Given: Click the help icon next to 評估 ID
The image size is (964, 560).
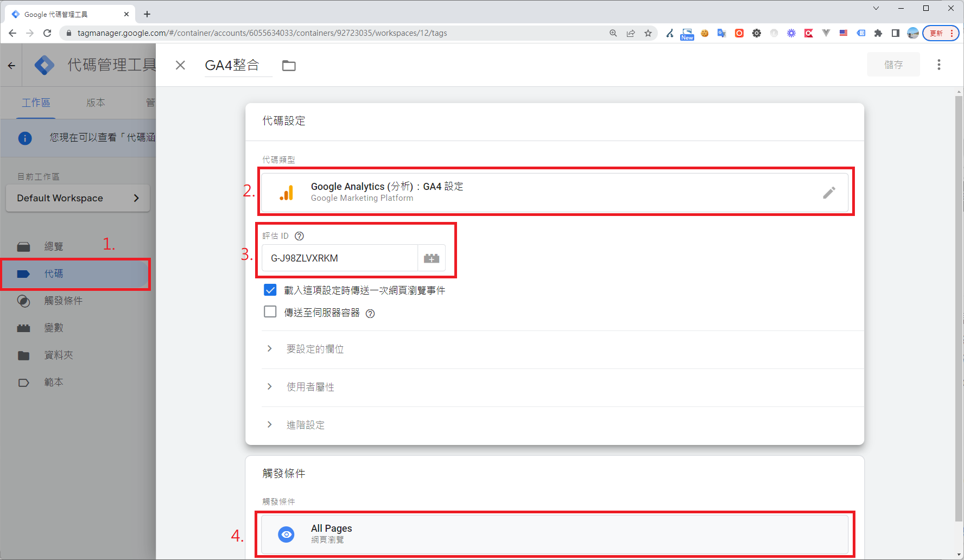Looking at the screenshot, I should 299,236.
